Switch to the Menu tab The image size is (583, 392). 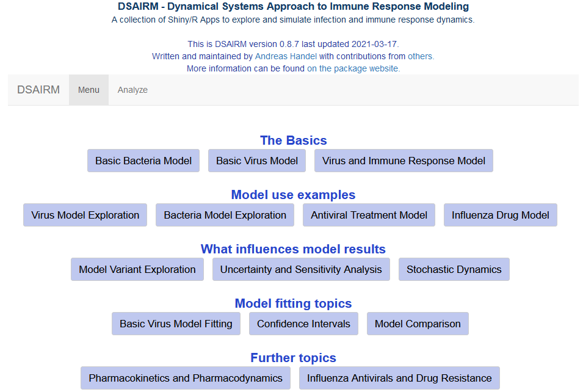coord(89,90)
